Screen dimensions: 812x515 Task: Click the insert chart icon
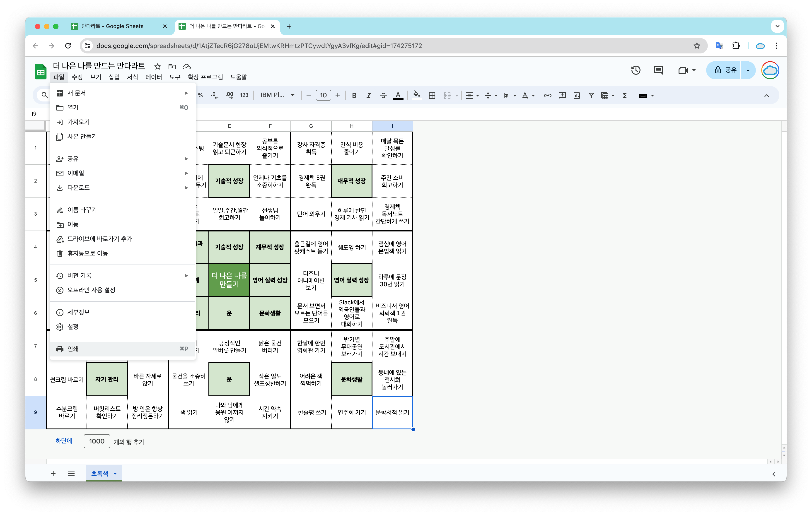[577, 95]
